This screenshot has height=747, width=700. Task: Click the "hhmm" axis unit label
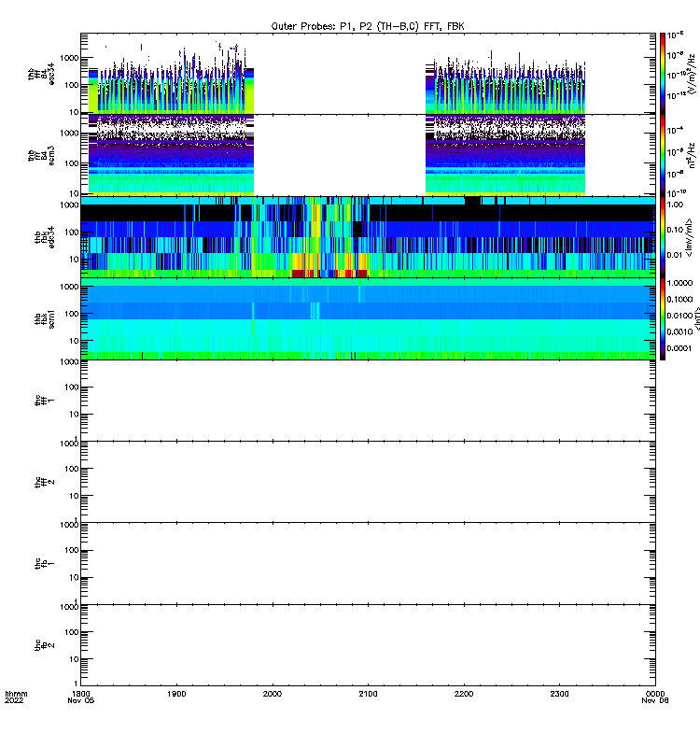(x=16, y=694)
